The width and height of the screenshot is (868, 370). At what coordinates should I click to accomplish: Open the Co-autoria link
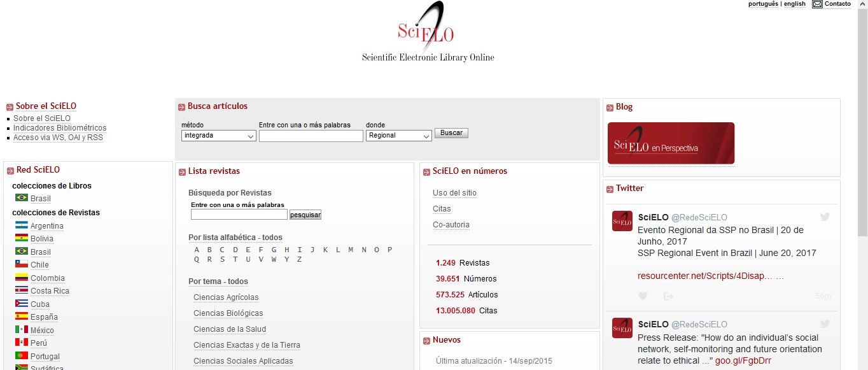click(x=451, y=225)
